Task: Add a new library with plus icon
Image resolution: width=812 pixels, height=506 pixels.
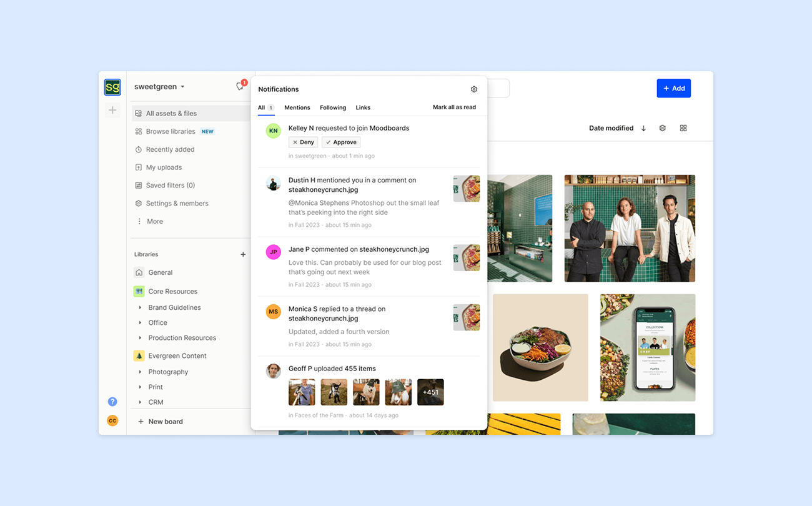Action: [x=243, y=254]
